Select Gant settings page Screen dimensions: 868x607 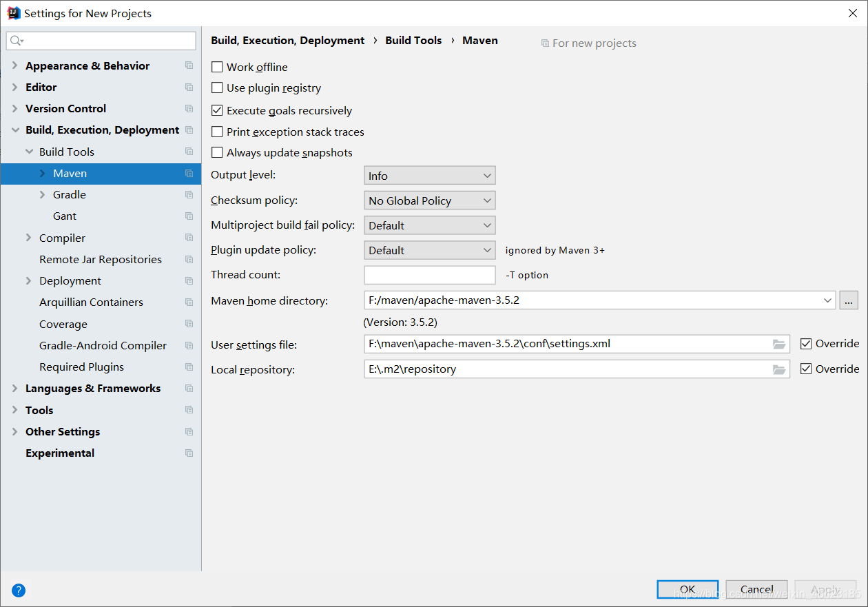click(65, 216)
